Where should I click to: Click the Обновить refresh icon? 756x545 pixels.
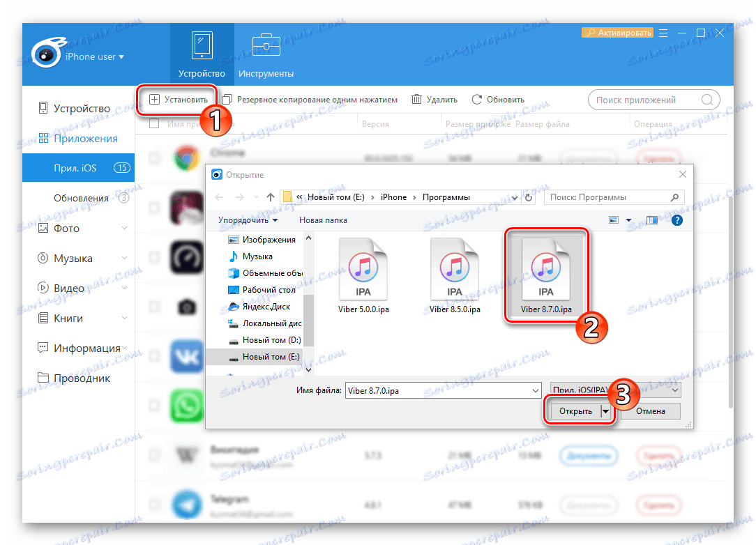tap(476, 99)
